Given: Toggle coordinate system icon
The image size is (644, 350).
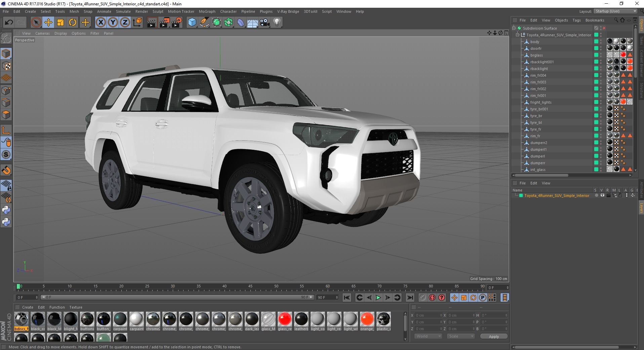Looking at the screenshot, I should [137, 23].
